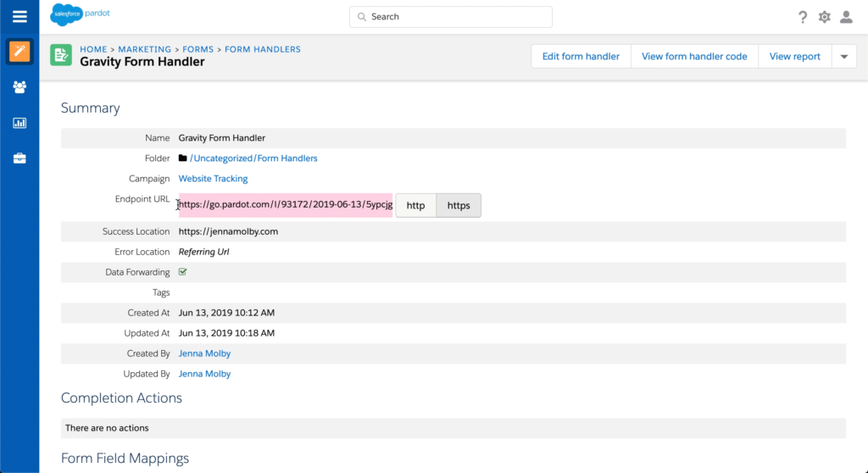
Task: Open the Website Tracking campaign link
Action: coord(213,179)
